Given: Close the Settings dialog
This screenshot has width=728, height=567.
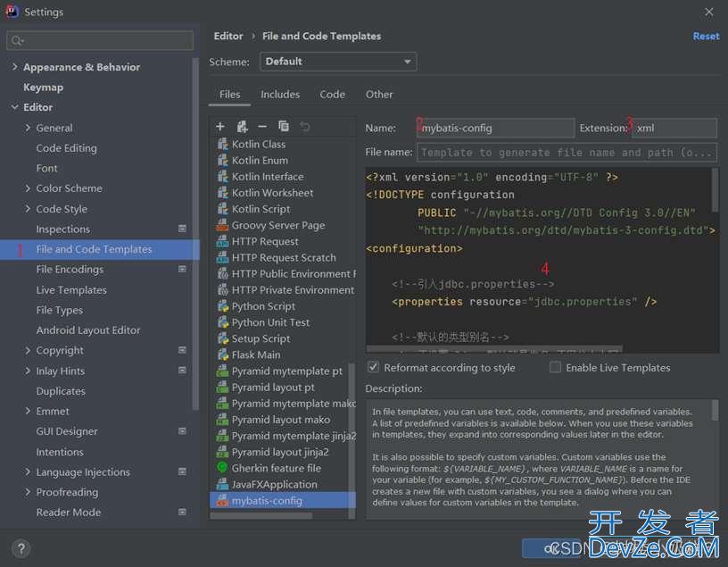Looking at the screenshot, I should pos(708,12).
